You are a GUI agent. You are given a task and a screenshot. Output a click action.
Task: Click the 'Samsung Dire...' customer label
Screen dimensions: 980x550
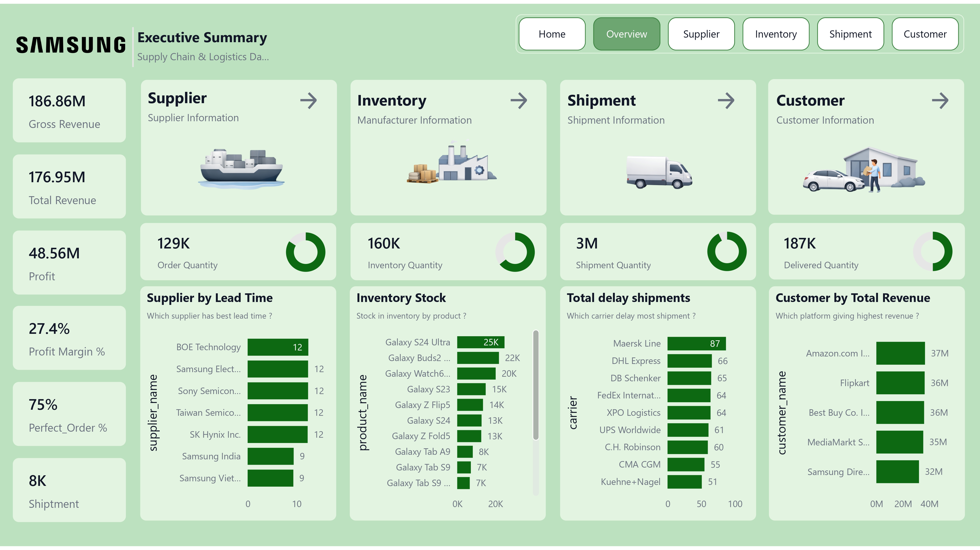(838, 472)
